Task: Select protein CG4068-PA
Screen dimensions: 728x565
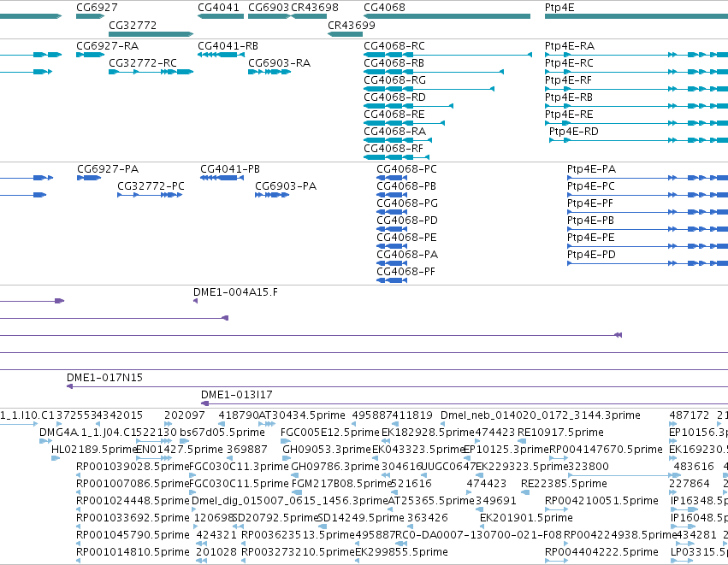Action: pos(392,263)
